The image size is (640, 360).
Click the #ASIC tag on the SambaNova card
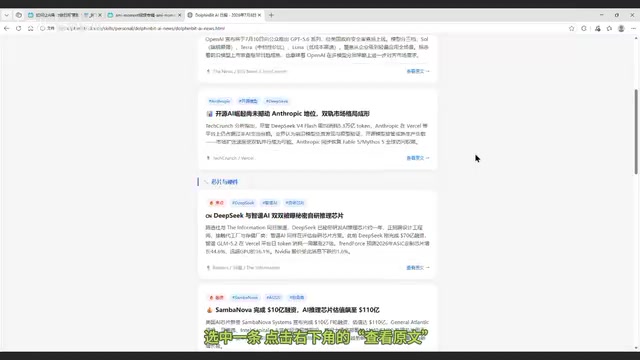[273, 298]
